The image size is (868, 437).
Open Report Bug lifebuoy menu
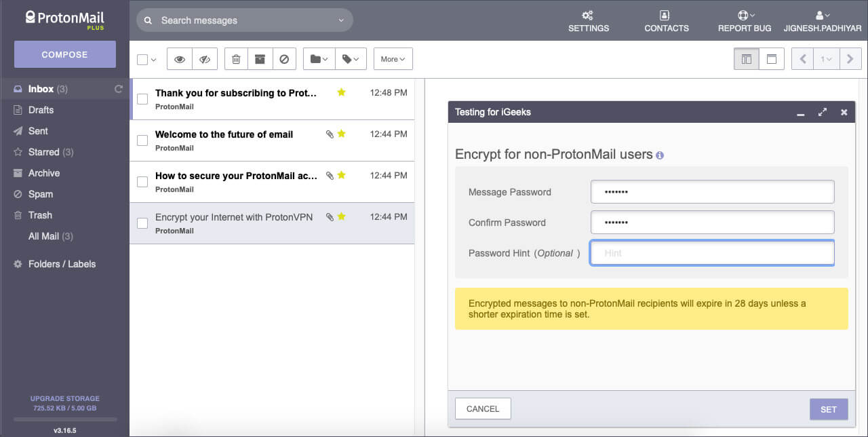coord(745,21)
